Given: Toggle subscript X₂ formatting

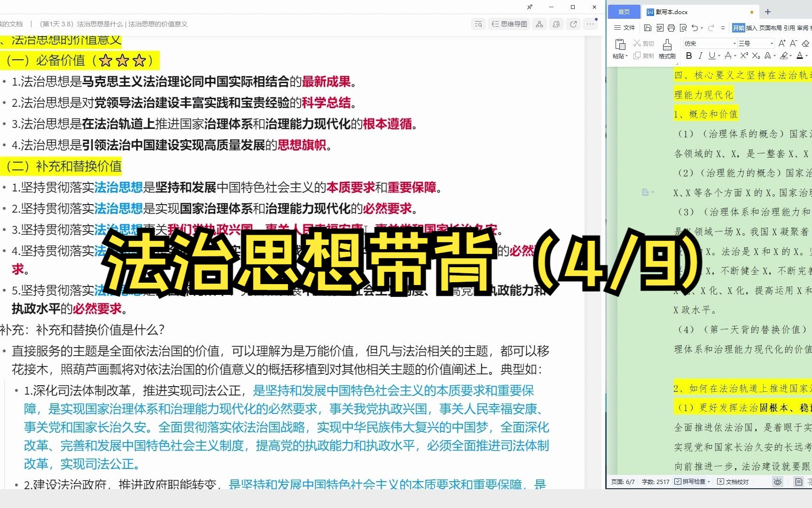Looking at the screenshot, I should 756,56.
